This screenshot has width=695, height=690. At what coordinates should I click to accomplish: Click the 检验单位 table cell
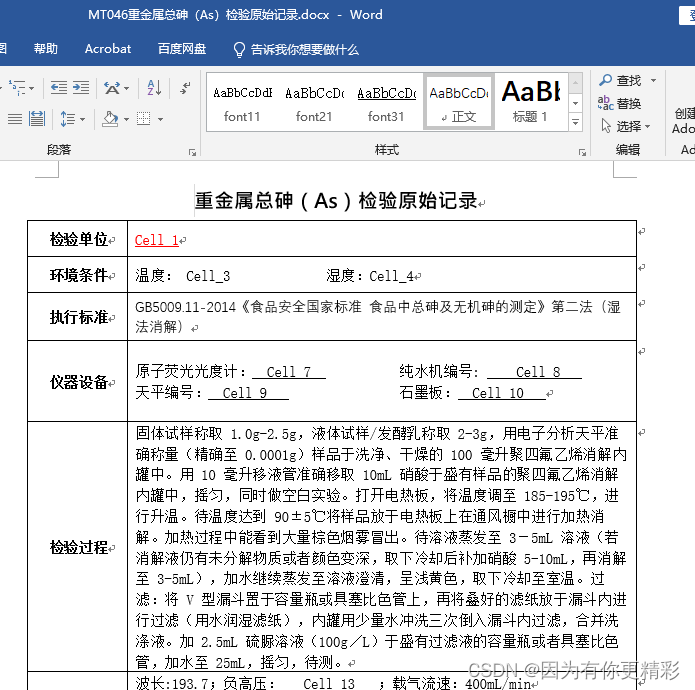[78, 239]
